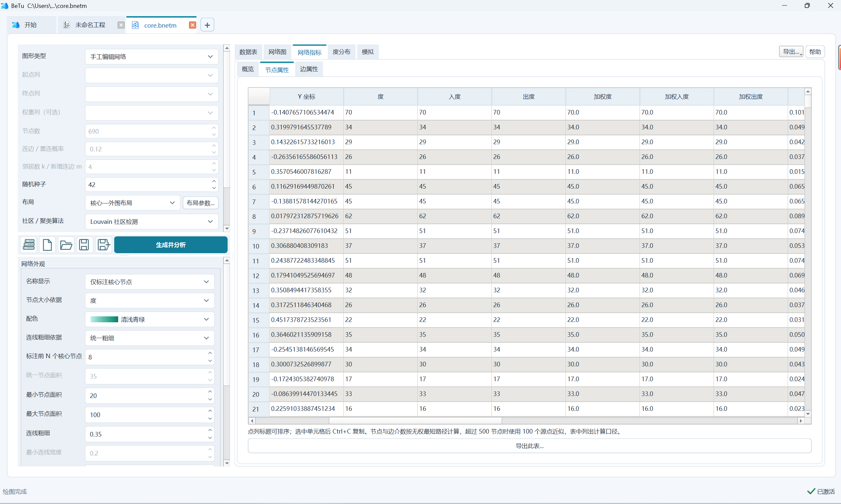Create a new blank file
The image size is (841, 504).
[47, 245]
